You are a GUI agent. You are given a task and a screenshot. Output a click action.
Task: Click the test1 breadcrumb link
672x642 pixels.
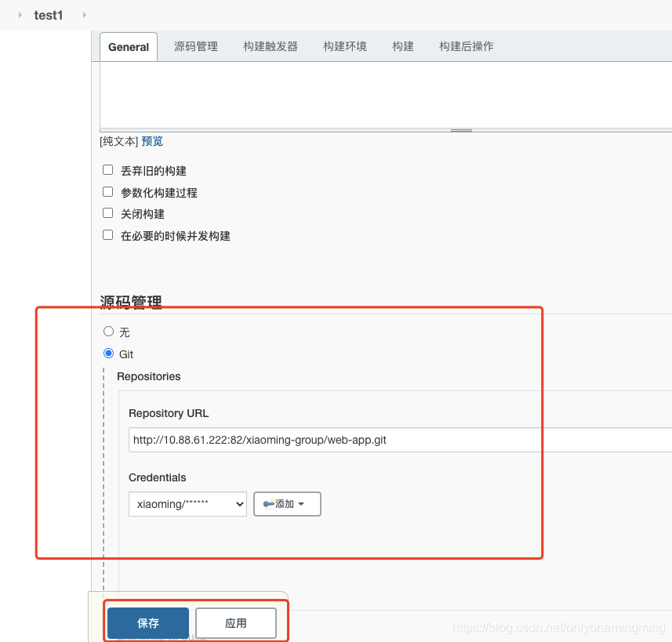(x=49, y=16)
